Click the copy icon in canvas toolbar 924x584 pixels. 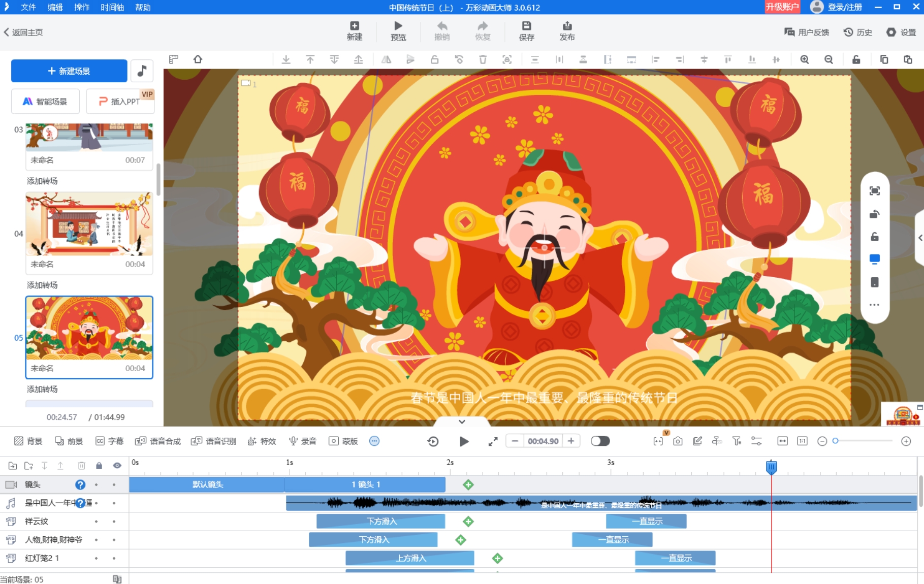[x=884, y=59]
